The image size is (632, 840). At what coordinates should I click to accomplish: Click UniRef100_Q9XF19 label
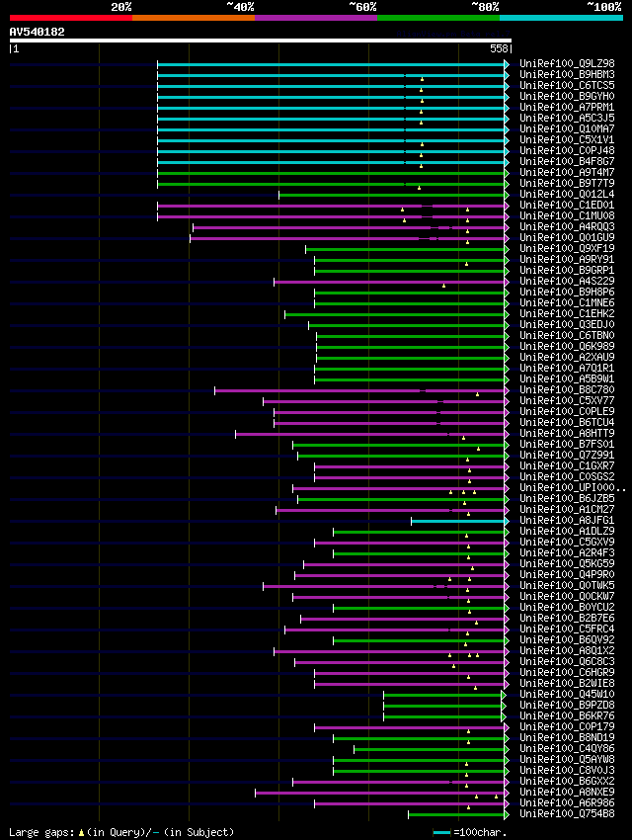tap(567, 249)
